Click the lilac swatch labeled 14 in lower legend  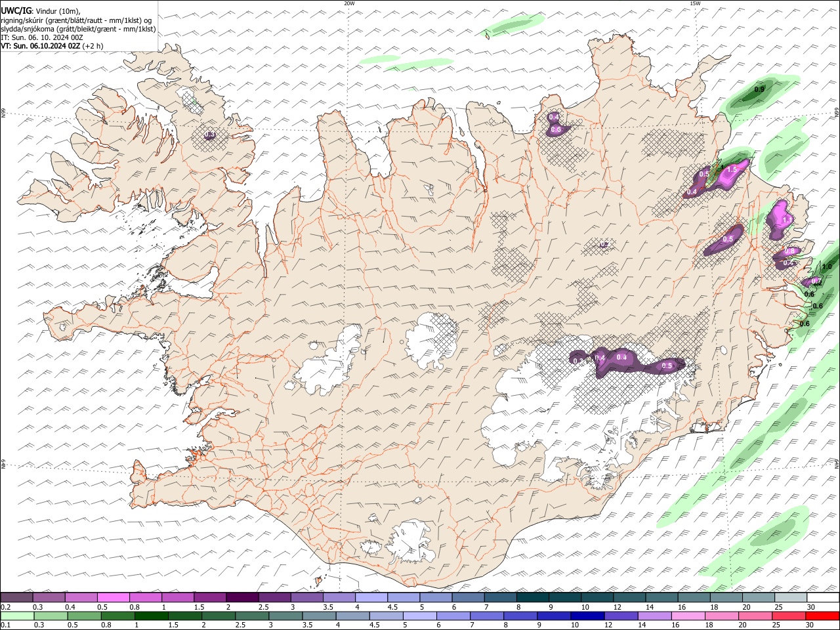[x=654, y=616]
